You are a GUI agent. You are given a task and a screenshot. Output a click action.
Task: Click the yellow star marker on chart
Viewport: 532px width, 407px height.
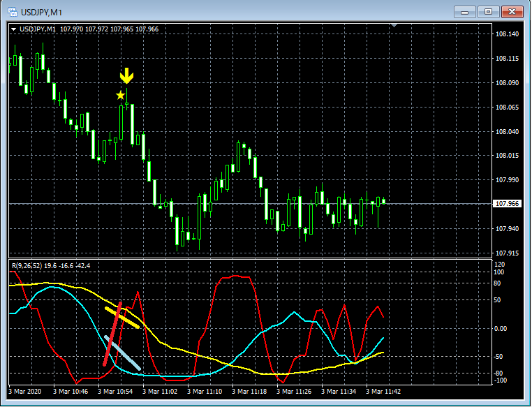coord(120,96)
